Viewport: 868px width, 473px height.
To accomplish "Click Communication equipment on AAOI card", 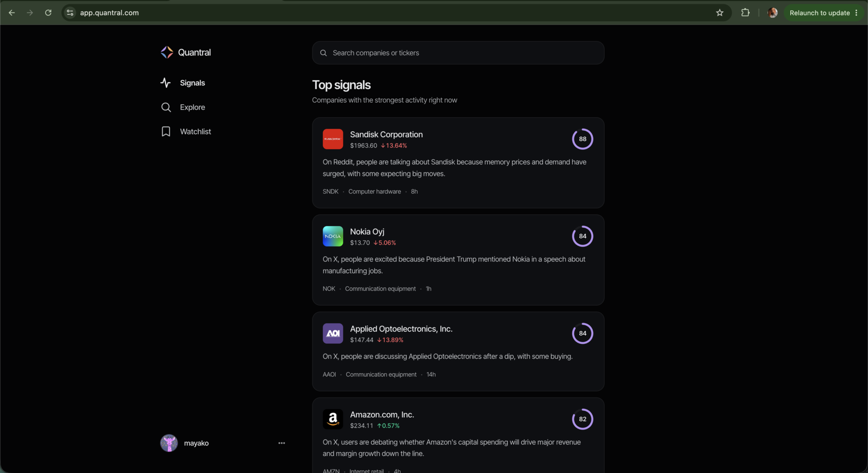I will click(x=381, y=375).
